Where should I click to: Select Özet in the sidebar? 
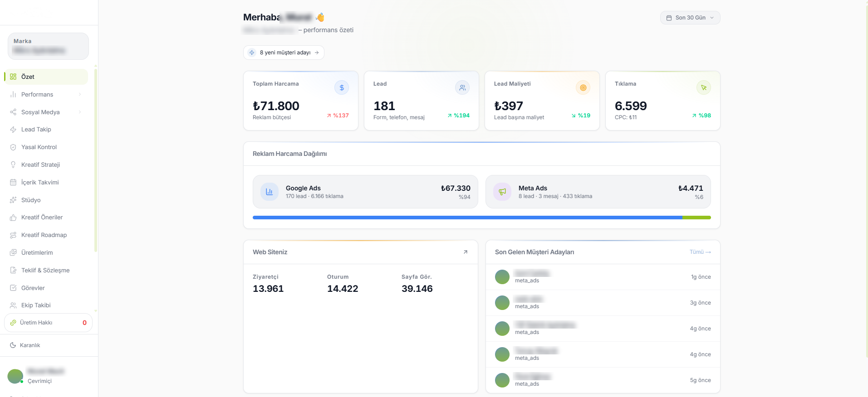tap(46, 77)
